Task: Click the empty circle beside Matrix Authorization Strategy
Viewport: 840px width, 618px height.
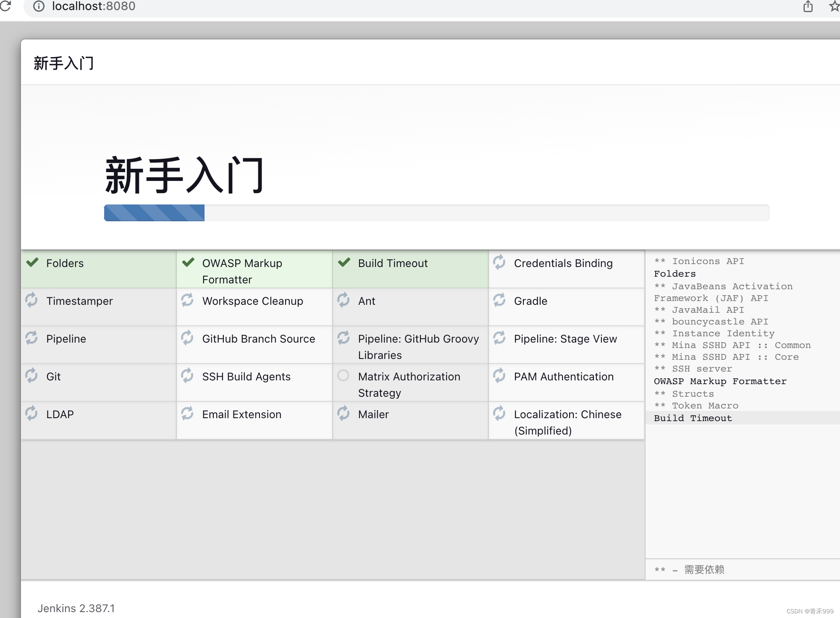Action: point(343,375)
